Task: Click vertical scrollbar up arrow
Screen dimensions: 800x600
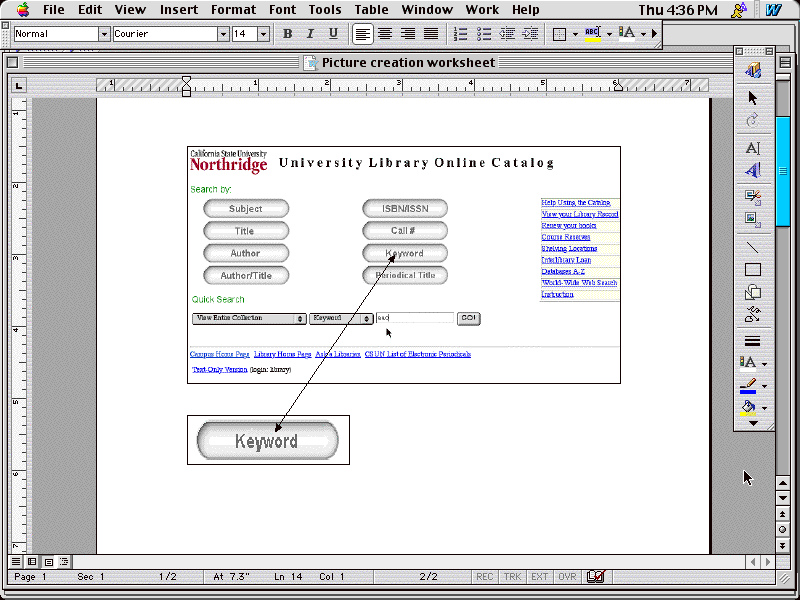Action: point(783,483)
